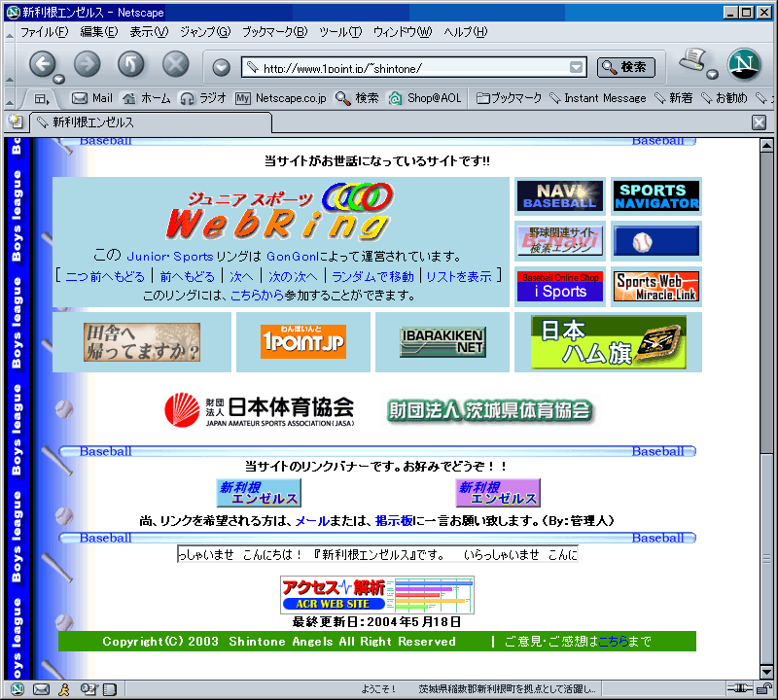The image size is (778, 700).
Task: Follow the 次の次へ webring link
Action: click(293, 276)
